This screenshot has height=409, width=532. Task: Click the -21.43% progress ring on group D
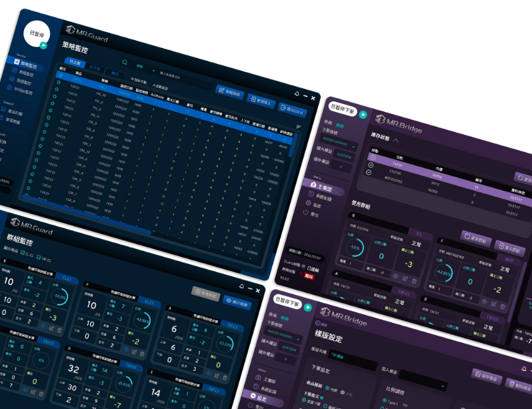pos(124,384)
